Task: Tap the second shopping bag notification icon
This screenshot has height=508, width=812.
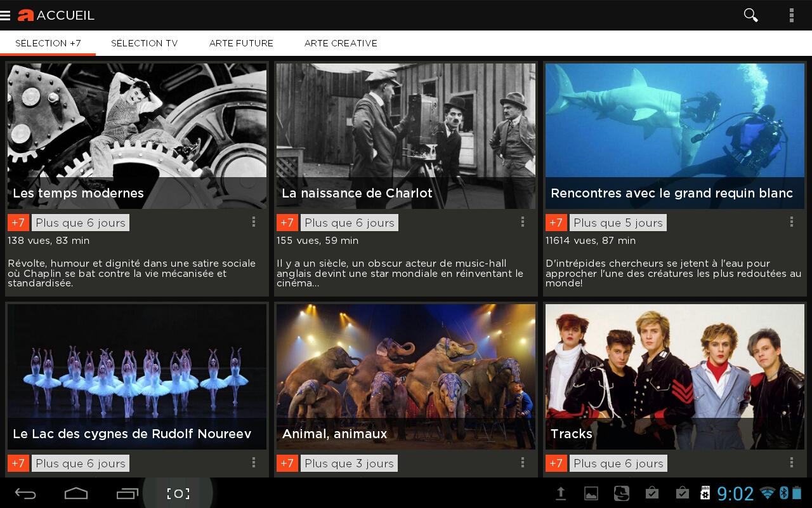Action: pyautogui.click(x=682, y=493)
